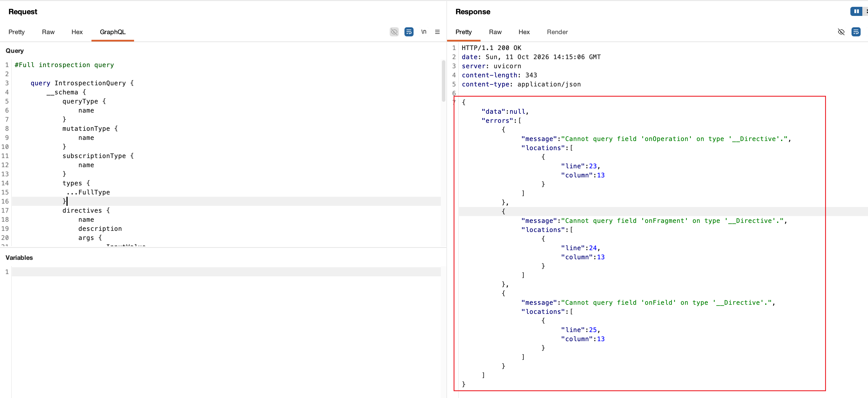Open the Request Pretty tab

pyautogui.click(x=16, y=32)
